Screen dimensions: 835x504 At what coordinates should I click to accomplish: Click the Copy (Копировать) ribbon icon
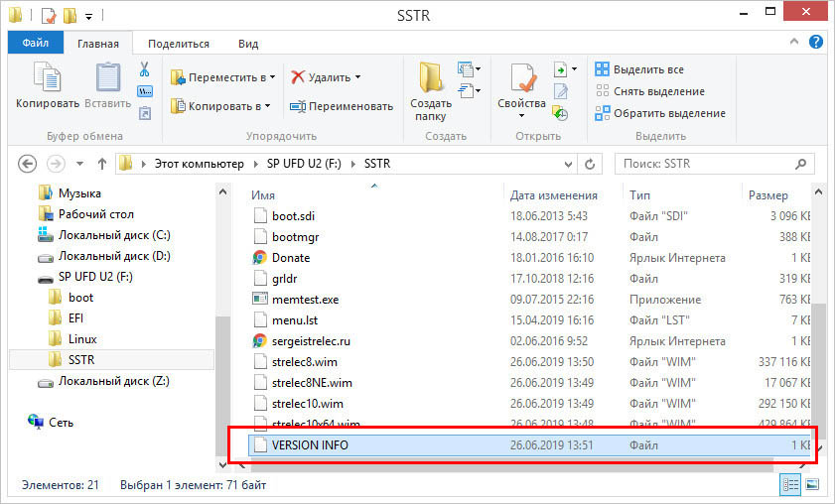(x=47, y=77)
